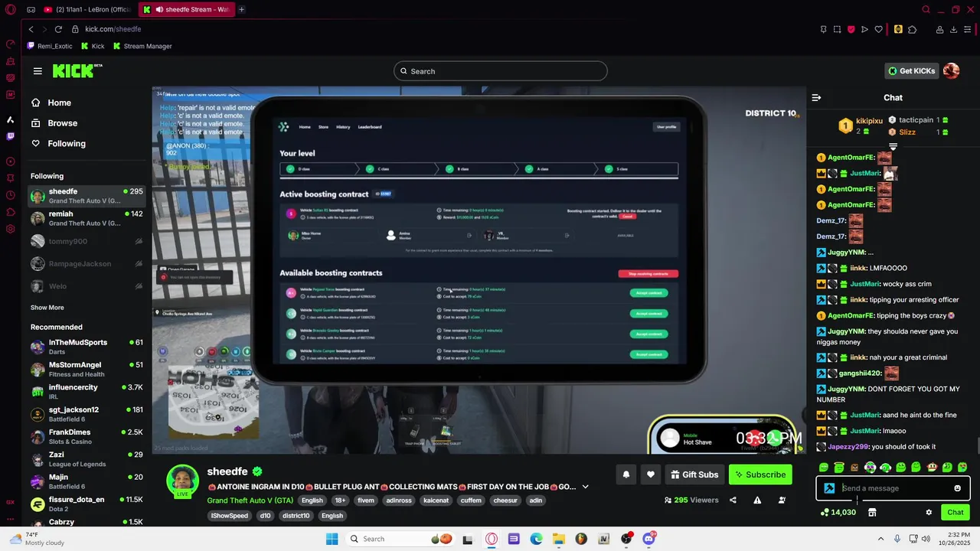Open the weather widget on taskbar

tap(35, 539)
